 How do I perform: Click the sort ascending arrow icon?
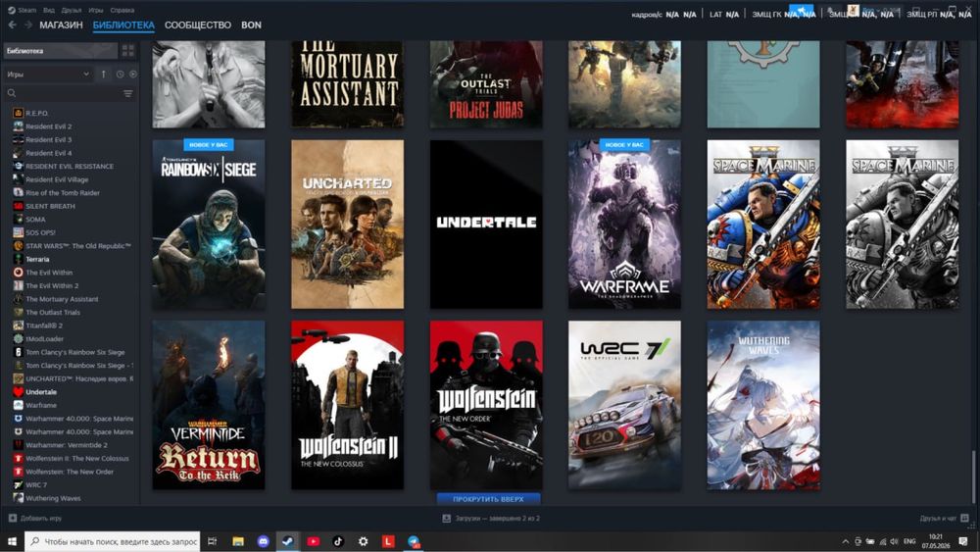point(104,74)
